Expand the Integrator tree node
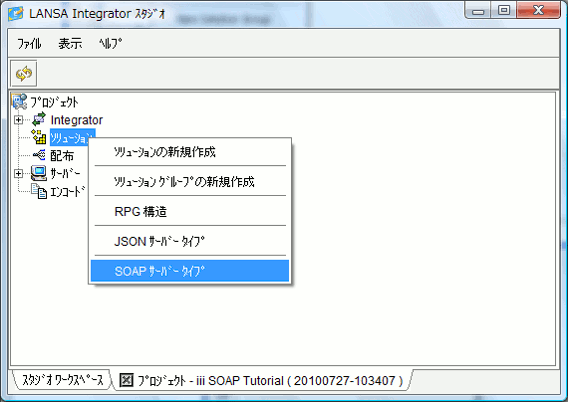The image size is (568, 402). [x=18, y=120]
